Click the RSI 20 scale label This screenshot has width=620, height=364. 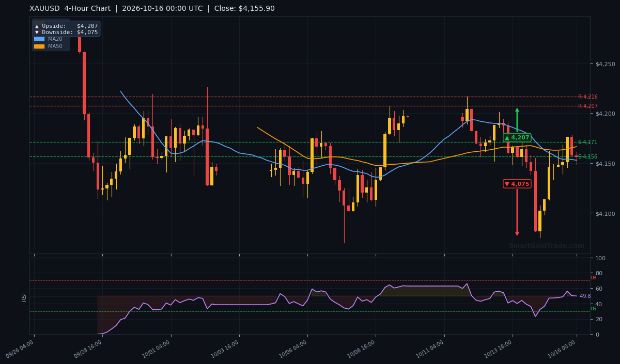tap(599, 319)
